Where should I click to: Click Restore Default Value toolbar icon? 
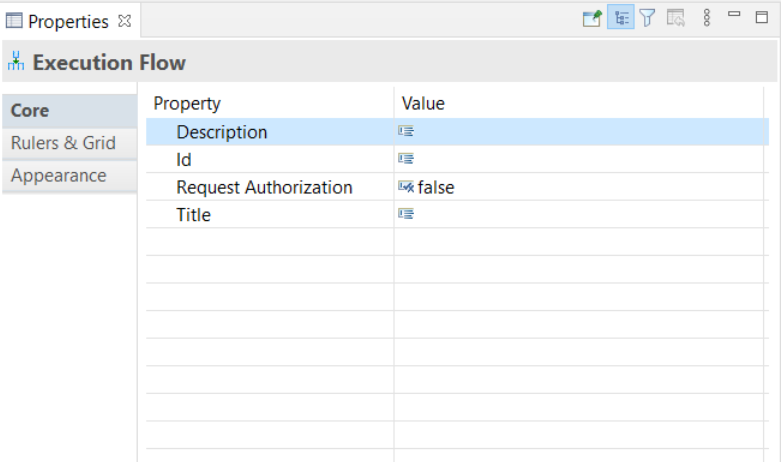[676, 18]
